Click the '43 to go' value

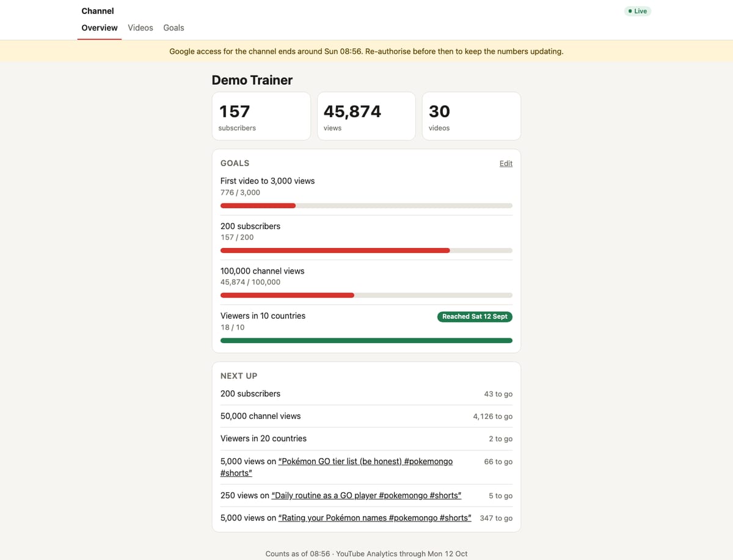click(498, 395)
